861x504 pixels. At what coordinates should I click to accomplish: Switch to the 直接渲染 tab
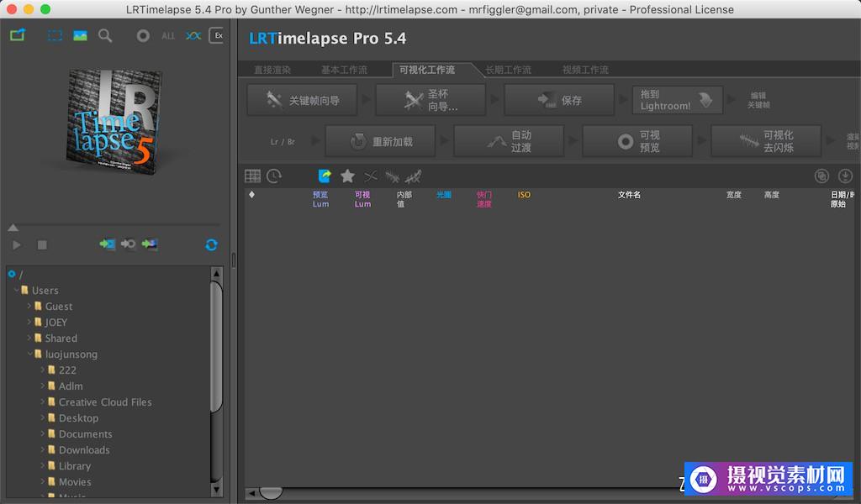coord(272,71)
